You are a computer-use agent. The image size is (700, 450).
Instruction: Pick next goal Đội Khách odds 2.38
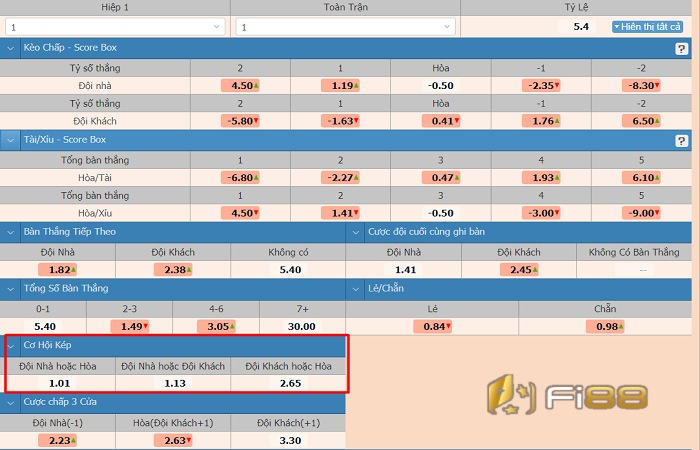pyautogui.click(x=173, y=270)
